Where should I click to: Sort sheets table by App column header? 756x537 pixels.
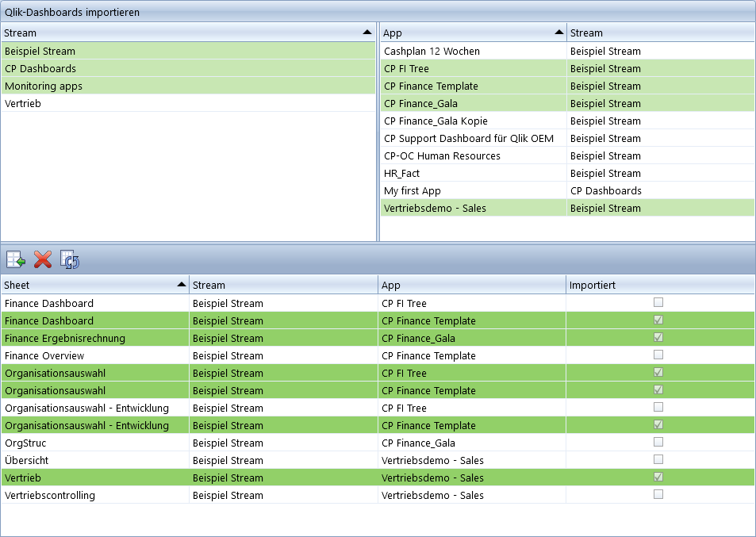point(472,285)
